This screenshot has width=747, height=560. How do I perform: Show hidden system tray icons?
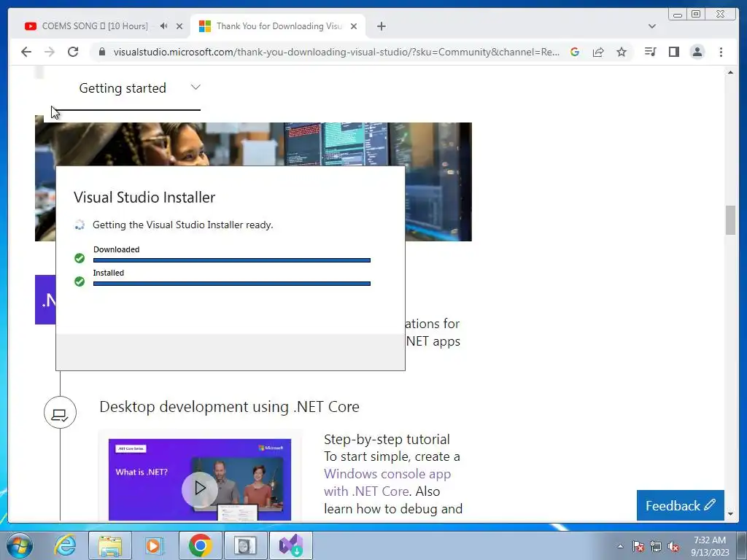click(x=620, y=546)
